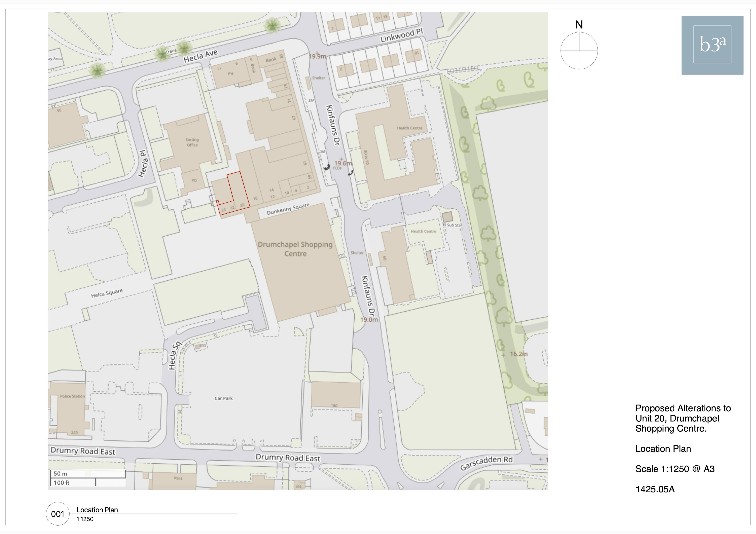
Task: Click unit number '24' inside the red outline
Action: 224,210
